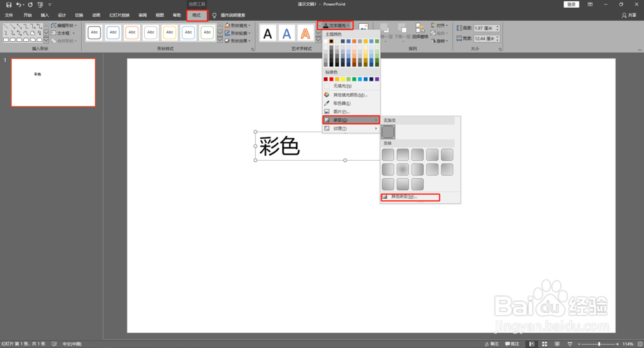Click 其他渐变 more gradients option

[x=410, y=197]
